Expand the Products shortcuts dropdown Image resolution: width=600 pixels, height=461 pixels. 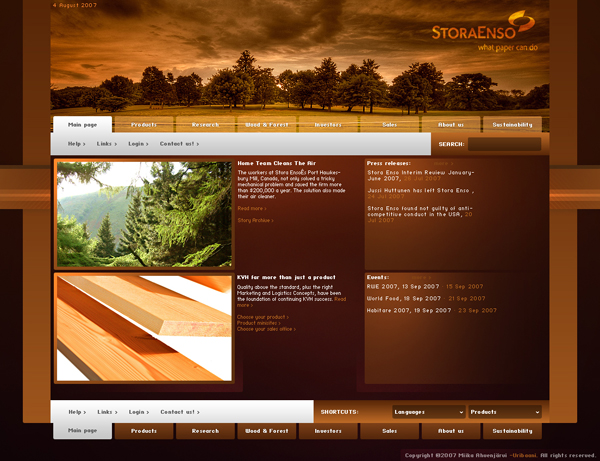pyautogui.click(x=505, y=412)
